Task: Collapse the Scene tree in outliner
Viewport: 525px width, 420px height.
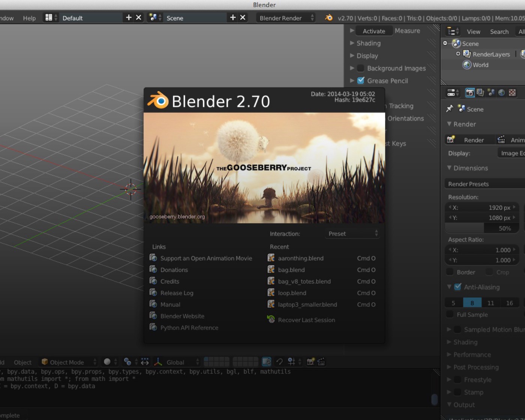Action: (445, 43)
